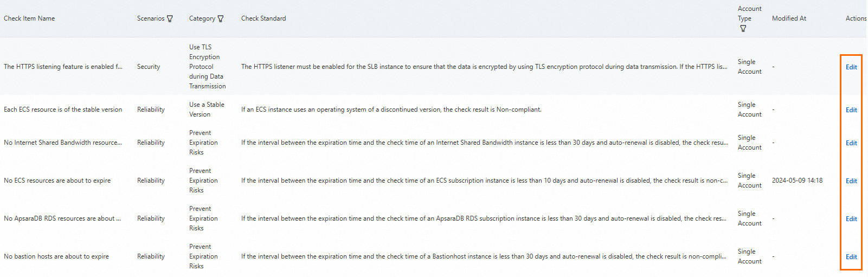Click the Check Standard column header
The image size is (868, 277).
pyautogui.click(x=263, y=18)
